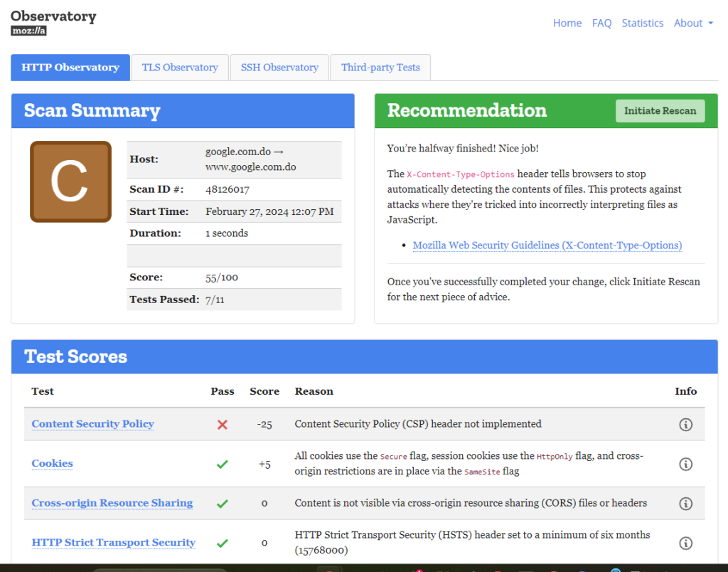
Task: Open Statistics in top navigation
Action: [x=643, y=23]
